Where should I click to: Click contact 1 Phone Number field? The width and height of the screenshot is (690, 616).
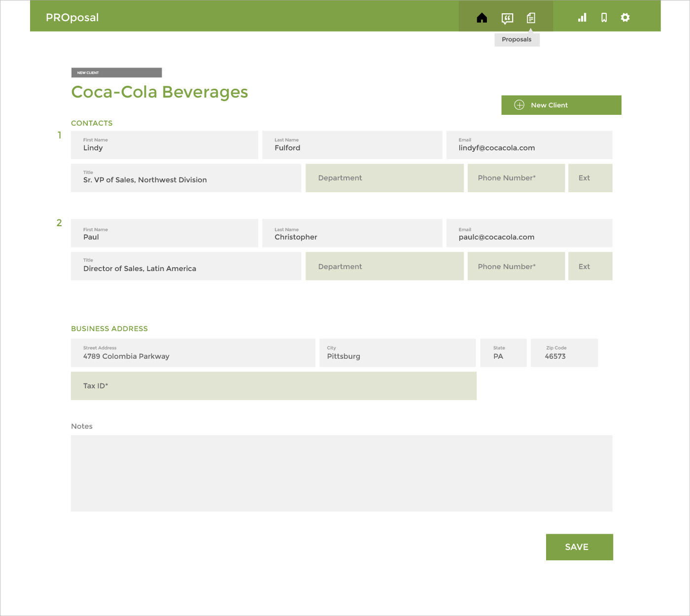(516, 178)
